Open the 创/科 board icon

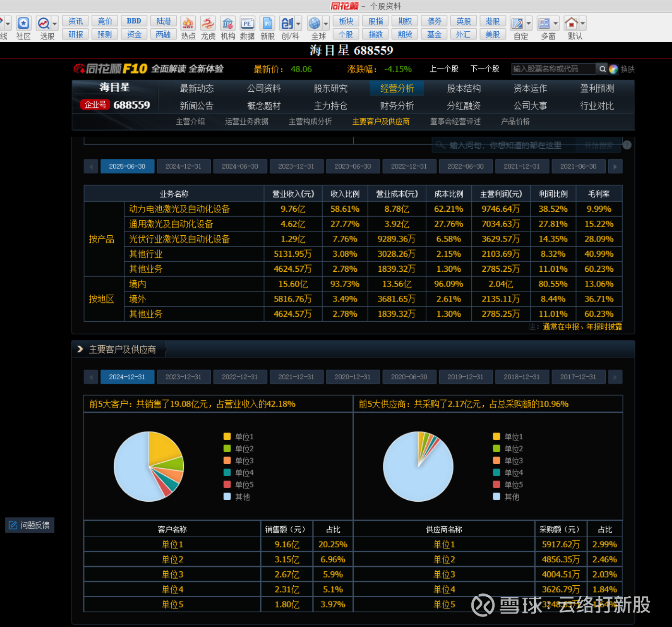[287, 23]
